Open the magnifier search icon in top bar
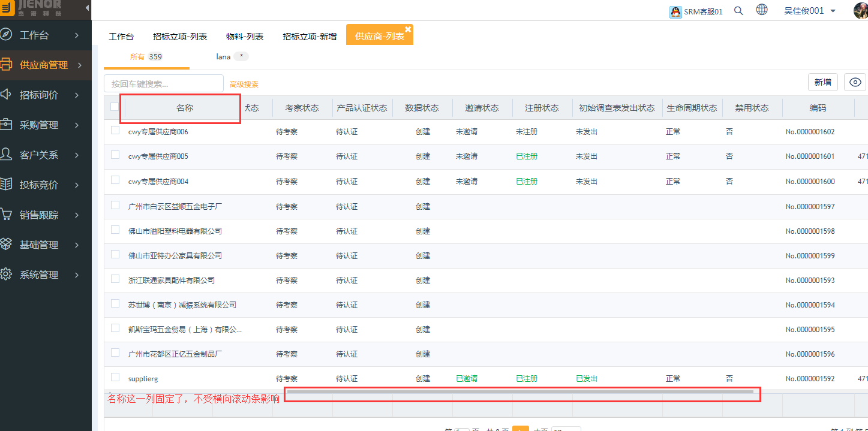This screenshot has width=868, height=431. tap(739, 11)
